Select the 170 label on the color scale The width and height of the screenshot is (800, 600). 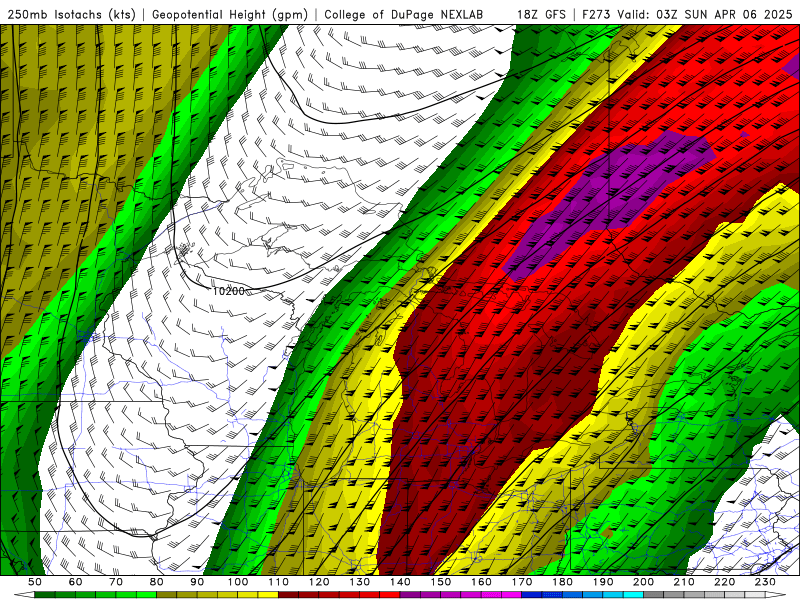pos(521,582)
